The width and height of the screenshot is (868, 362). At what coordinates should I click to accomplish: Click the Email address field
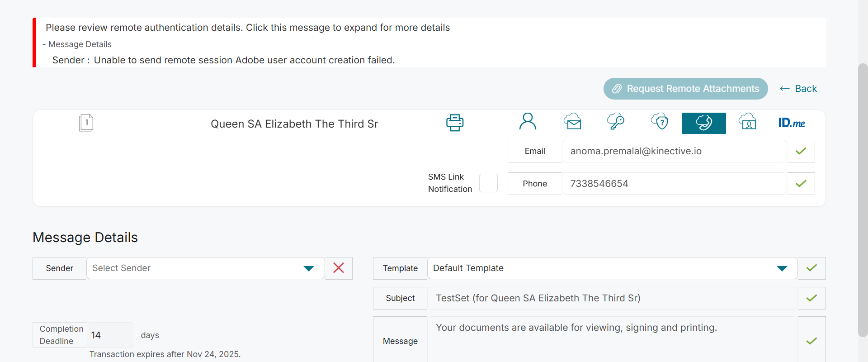click(x=674, y=151)
